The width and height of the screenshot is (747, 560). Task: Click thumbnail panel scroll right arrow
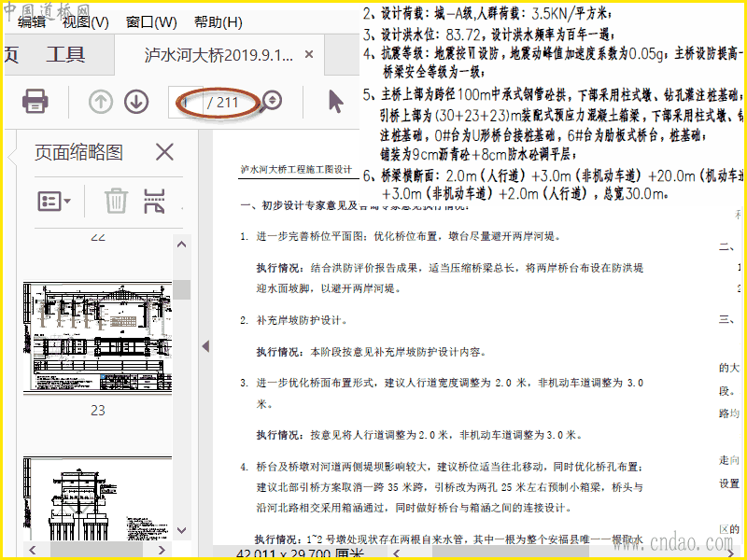[162, 550]
